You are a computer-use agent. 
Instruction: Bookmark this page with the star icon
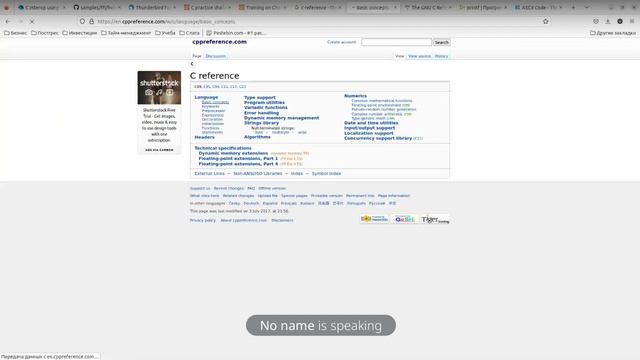(x=546, y=21)
